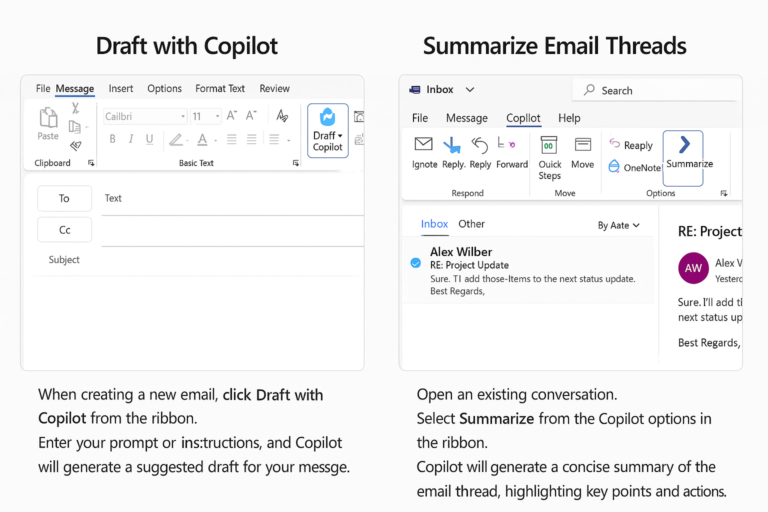The width and height of the screenshot is (768, 512).
Task: Click the Draft Copilot ribbon button
Action: 327,131
